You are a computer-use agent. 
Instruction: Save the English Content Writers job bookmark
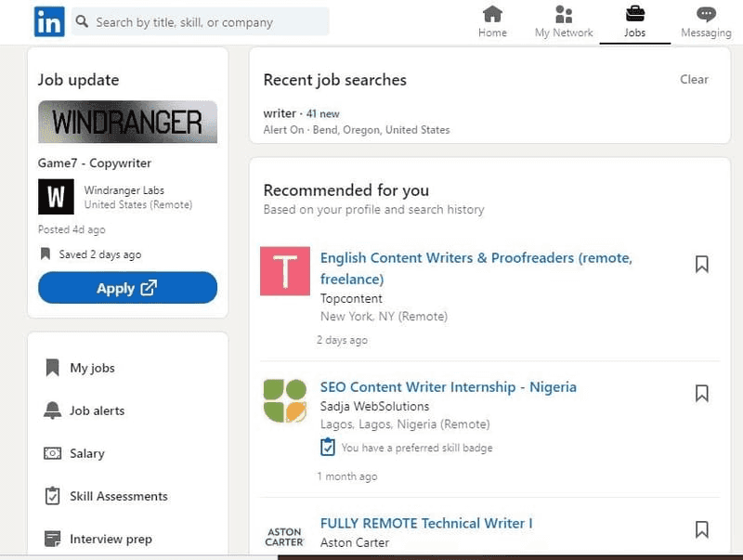tap(702, 265)
